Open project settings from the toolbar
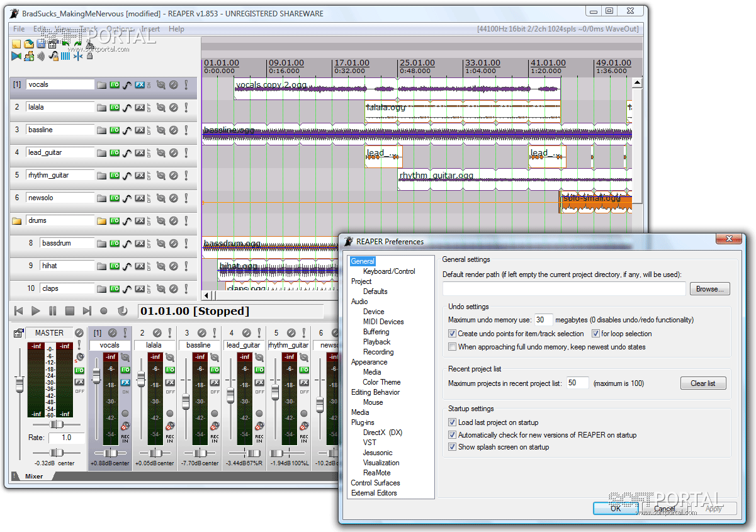Image resolution: width=756 pixels, height=532 pixels. (52, 45)
